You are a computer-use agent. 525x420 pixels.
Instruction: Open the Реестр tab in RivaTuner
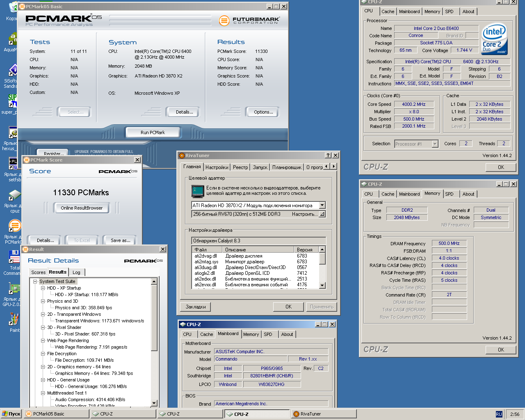[x=240, y=167]
